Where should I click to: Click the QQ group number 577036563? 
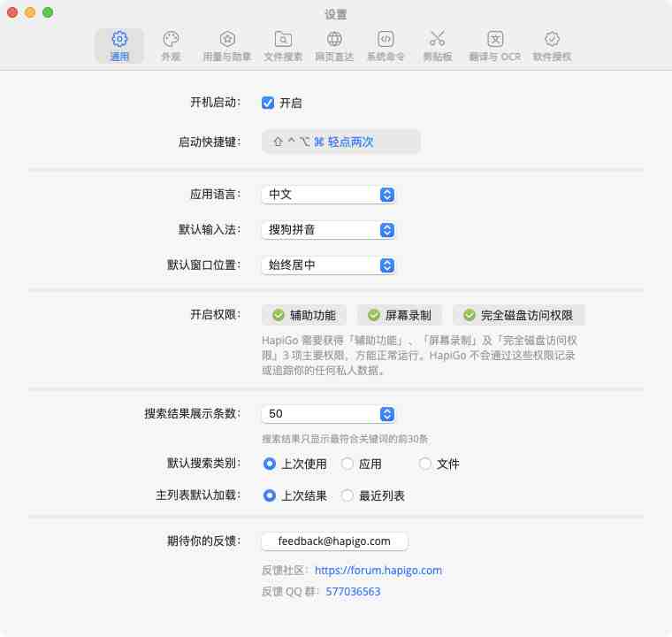click(353, 592)
